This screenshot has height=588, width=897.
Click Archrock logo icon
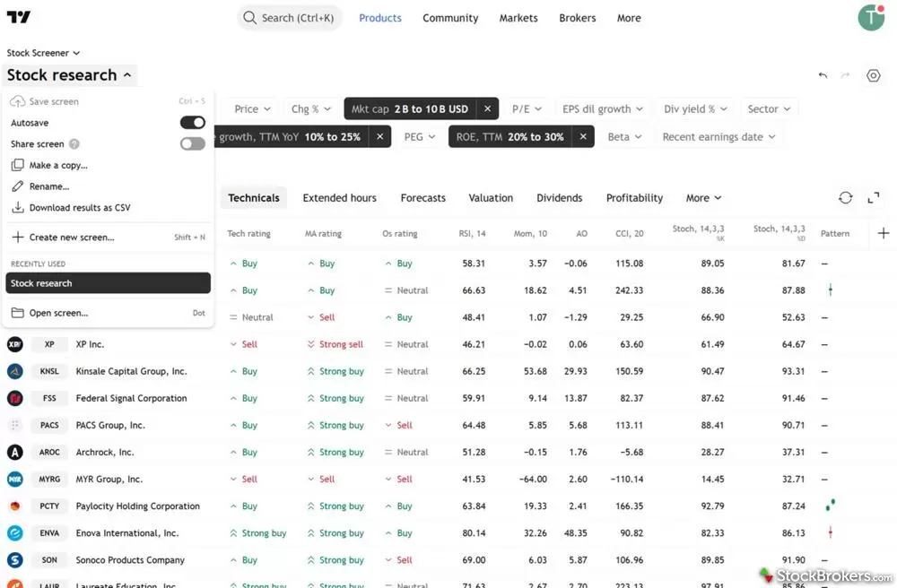point(15,452)
